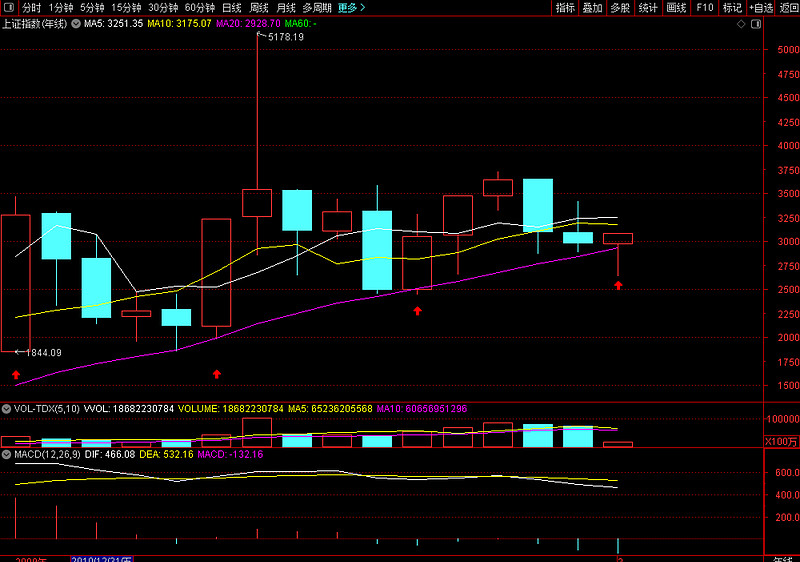800x562 pixels.
Task: Click the diamond icon above the chart
Action: click(741, 24)
